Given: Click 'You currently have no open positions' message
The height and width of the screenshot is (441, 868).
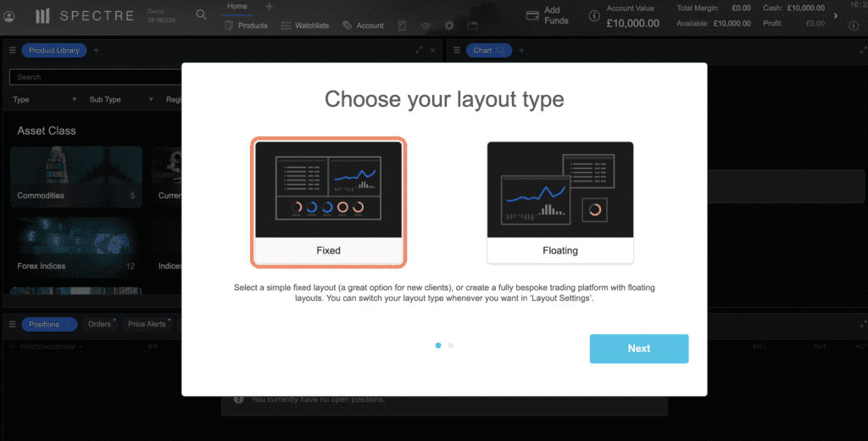Looking at the screenshot, I should pos(319,399).
